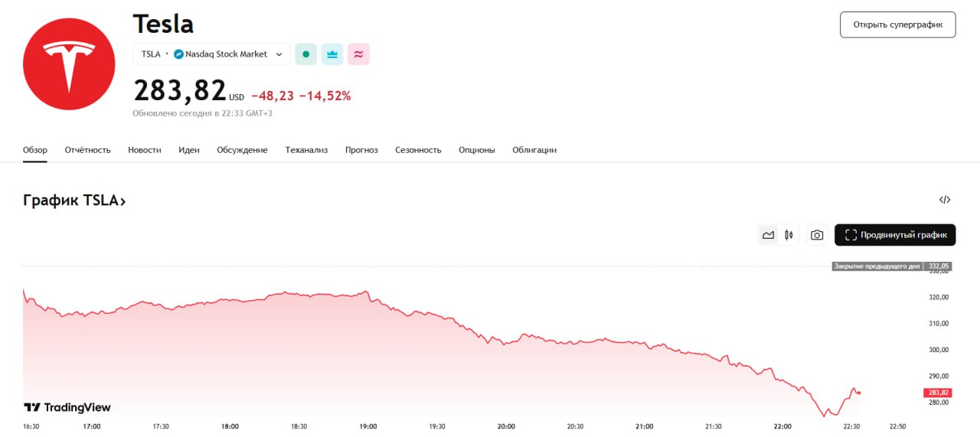Open embed code via the </> icon
This screenshot has width=980, height=437.
pos(945,200)
